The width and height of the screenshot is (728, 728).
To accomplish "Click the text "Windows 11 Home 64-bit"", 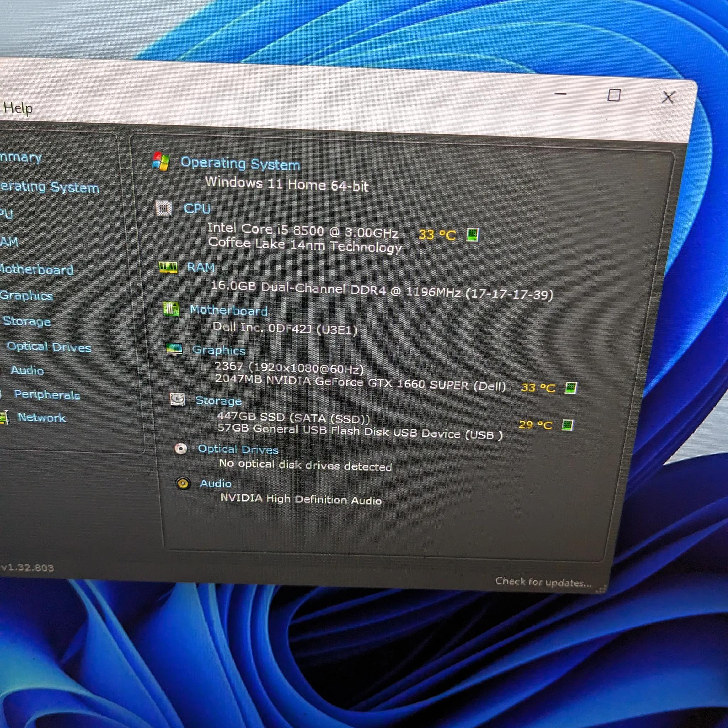I will tap(287, 184).
